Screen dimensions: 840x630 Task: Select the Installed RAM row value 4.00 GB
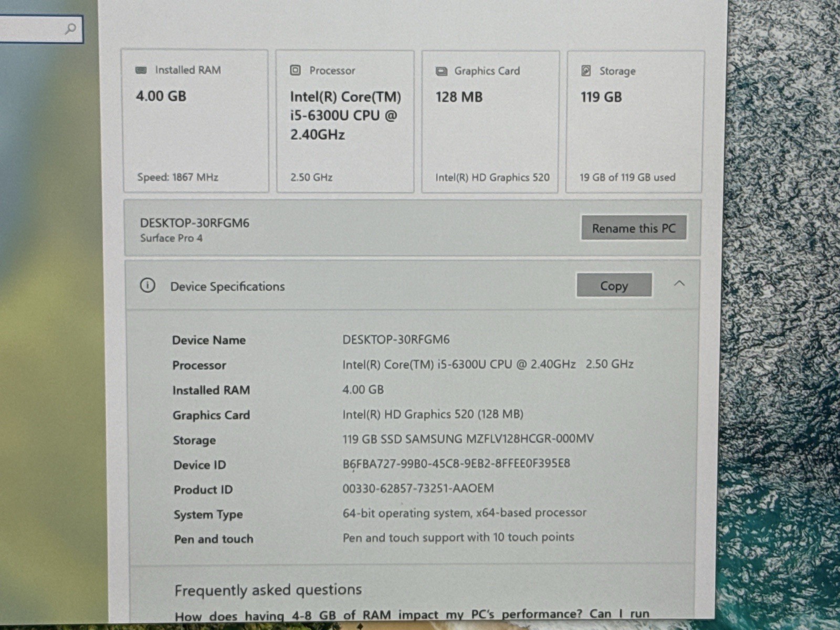click(363, 390)
